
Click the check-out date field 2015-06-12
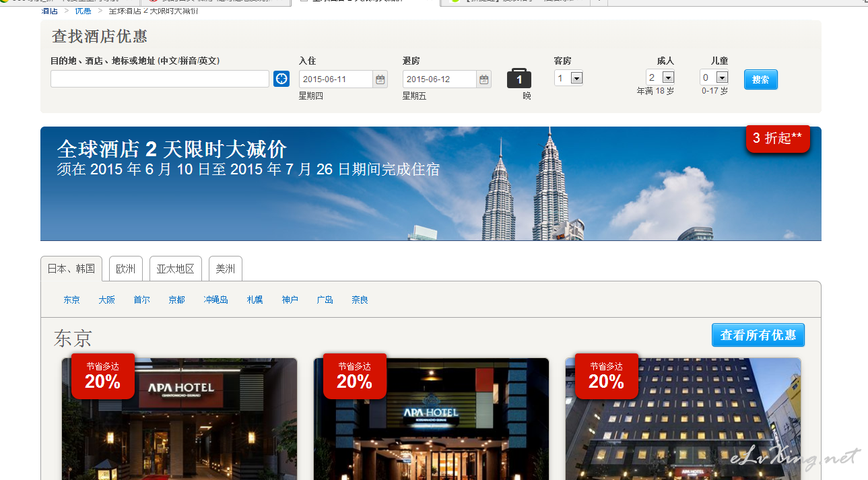pyautogui.click(x=440, y=79)
